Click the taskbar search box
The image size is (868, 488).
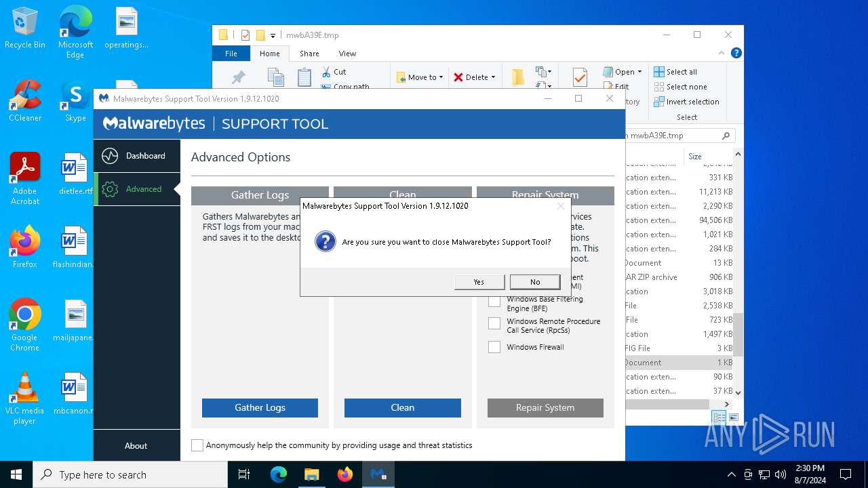pos(130,474)
